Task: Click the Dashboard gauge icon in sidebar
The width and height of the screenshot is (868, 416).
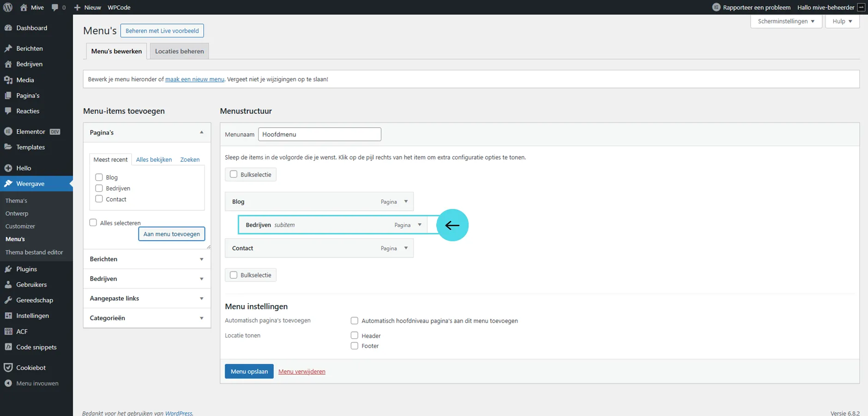Action: (8, 28)
